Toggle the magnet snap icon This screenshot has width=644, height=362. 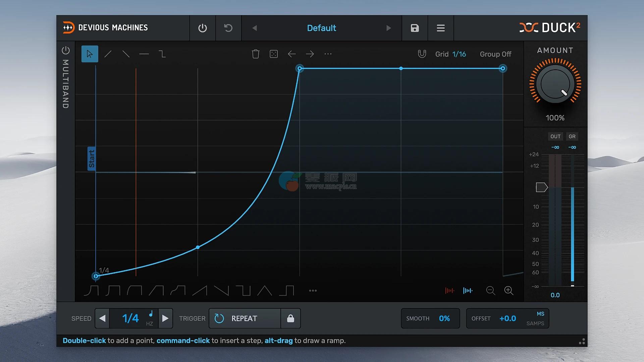pos(422,54)
